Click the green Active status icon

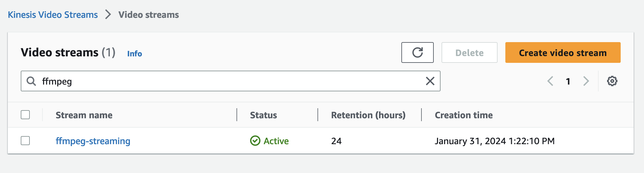click(x=255, y=141)
